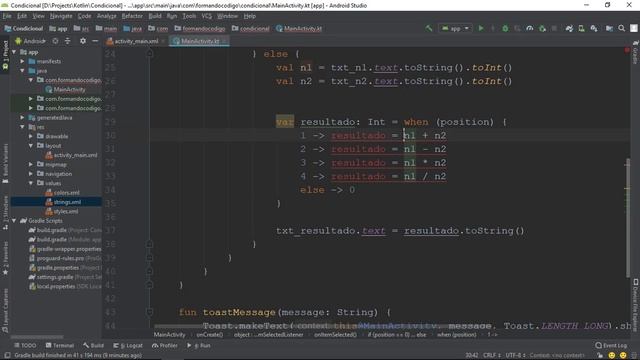Image resolution: width=640 pixels, height=360 pixels.
Task: Click the collapse all icon in Project panel
Action: (68, 41)
